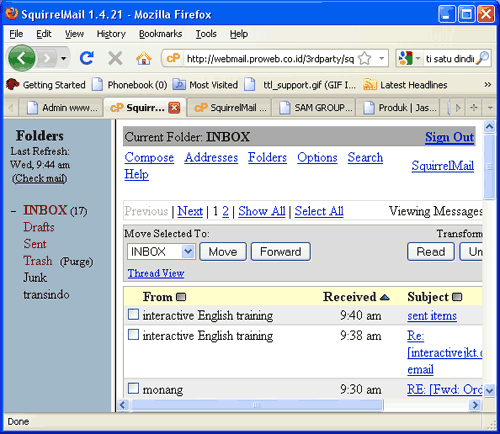Reload the page with the refresh icon
Viewport: 500px width, 434px height.
87,58
